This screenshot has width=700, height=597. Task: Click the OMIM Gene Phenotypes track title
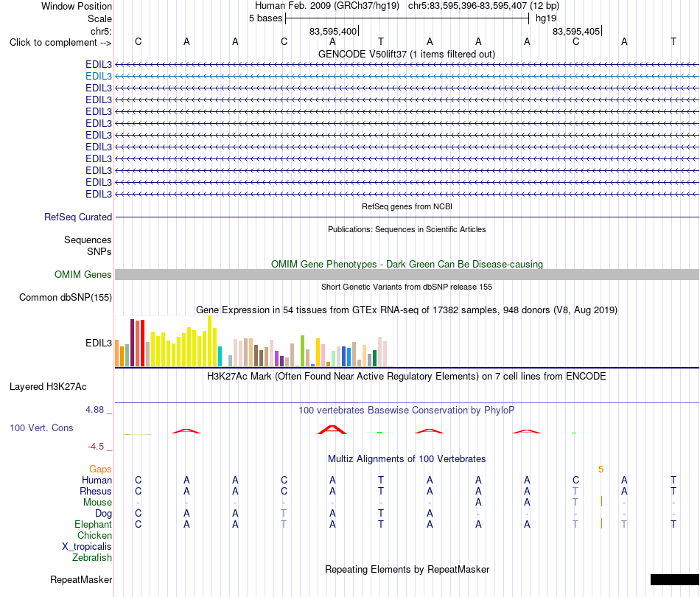(x=407, y=265)
